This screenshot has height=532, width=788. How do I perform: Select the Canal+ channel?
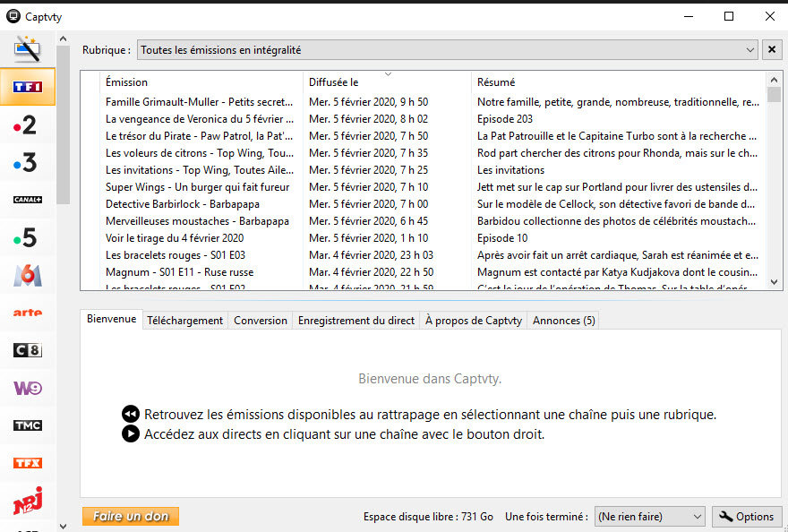[28, 200]
